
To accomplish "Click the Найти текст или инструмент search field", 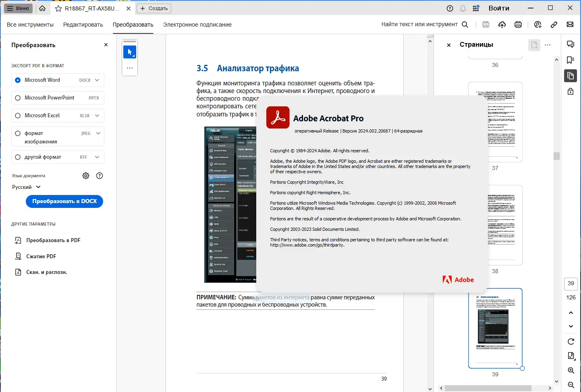I will pos(419,25).
